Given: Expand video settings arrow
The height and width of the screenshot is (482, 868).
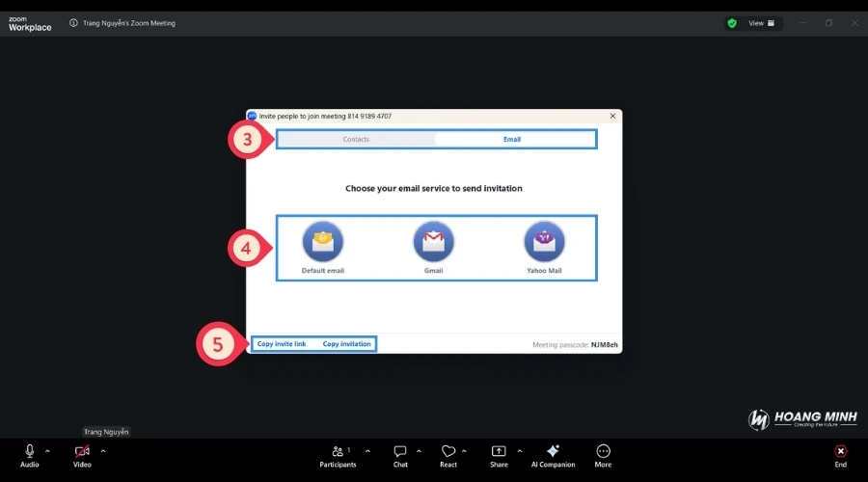Looking at the screenshot, I should (x=103, y=450).
